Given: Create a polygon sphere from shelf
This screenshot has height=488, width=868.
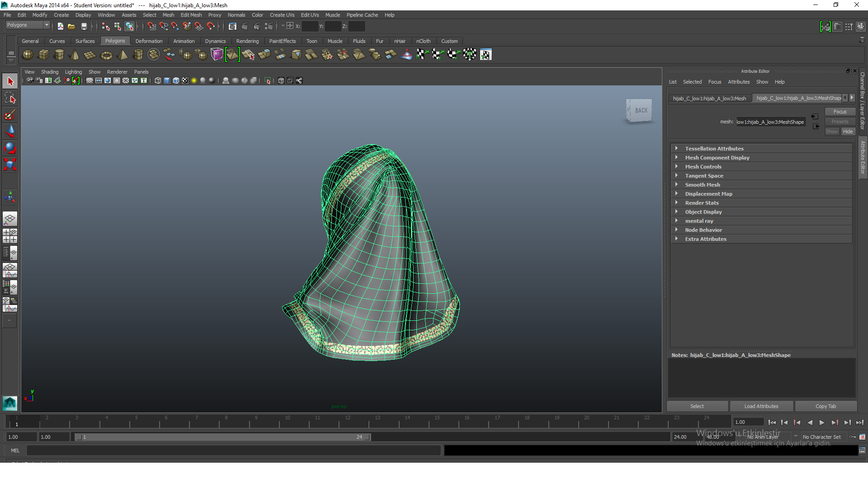Looking at the screenshot, I should pos(28,55).
